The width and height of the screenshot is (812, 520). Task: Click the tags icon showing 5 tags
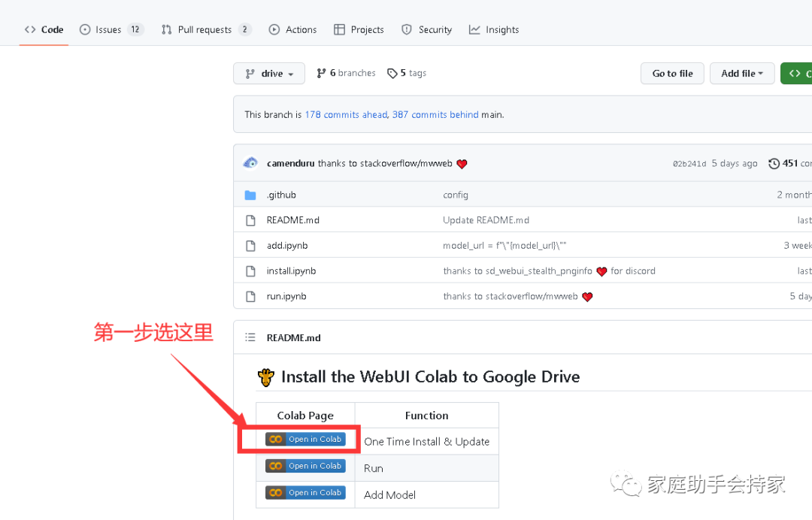392,74
